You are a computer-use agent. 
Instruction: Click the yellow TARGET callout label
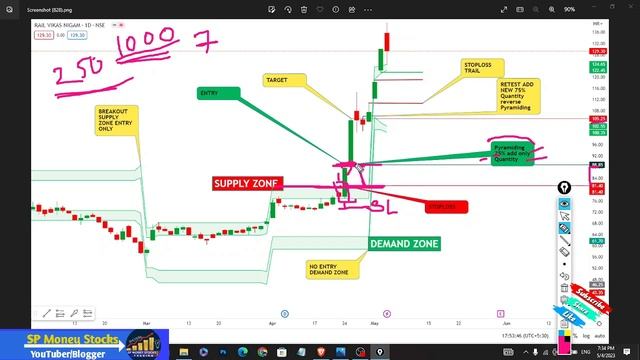284,80
